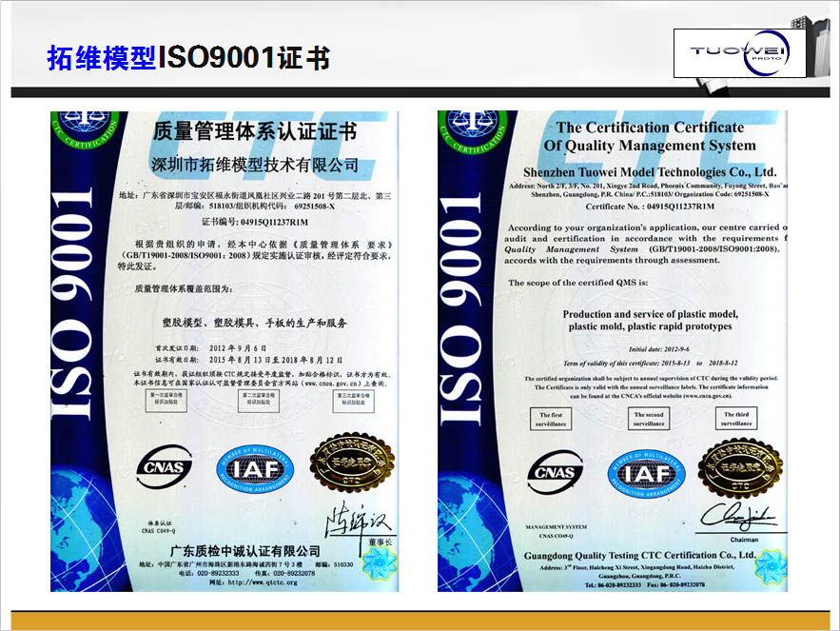The width and height of the screenshot is (840, 631).
Task: Click the CTC Certification emblem on the Chinese certificate
Action: click(86, 128)
